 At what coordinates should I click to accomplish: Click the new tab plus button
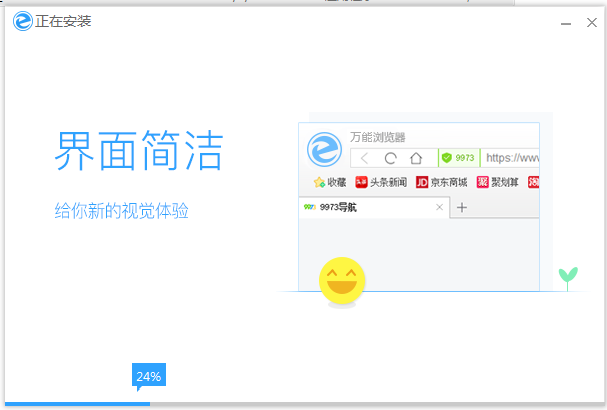461,208
